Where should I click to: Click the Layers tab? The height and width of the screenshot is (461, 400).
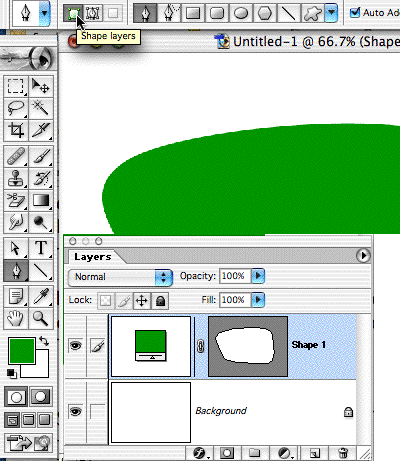pyautogui.click(x=93, y=257)
